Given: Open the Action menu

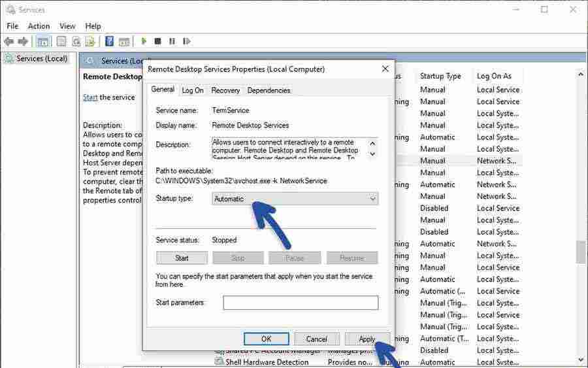Looking at the screenshot, I should [x=39, y=26].
